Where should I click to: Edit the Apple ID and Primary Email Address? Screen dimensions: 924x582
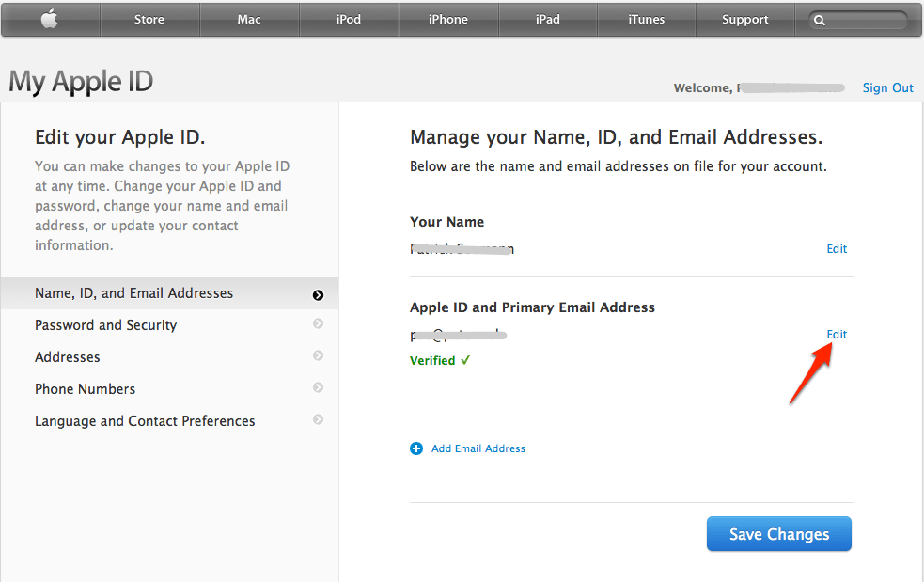point(837,335)
